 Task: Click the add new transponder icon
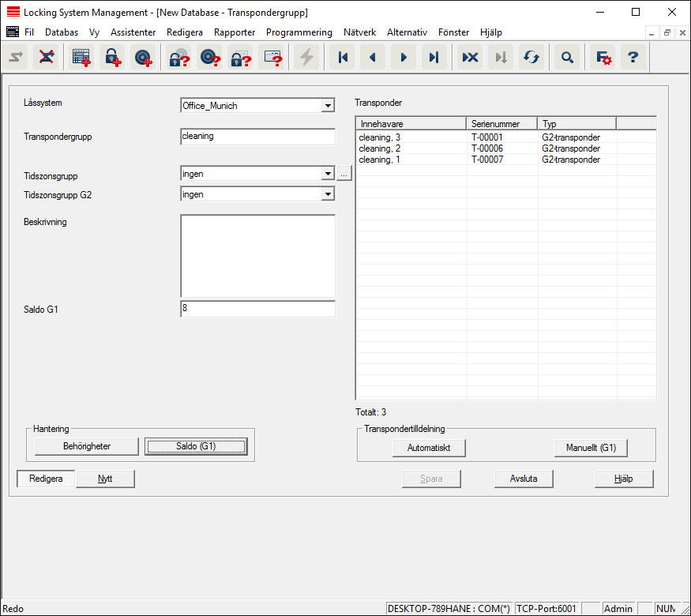coord(143,58)
